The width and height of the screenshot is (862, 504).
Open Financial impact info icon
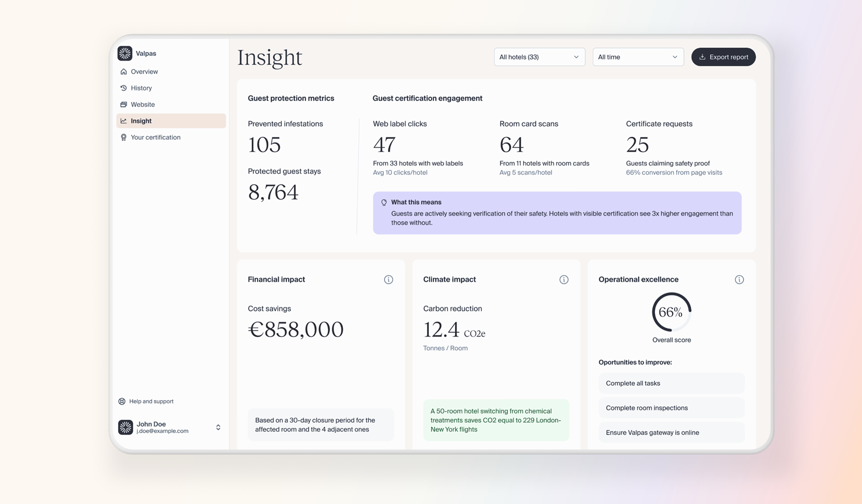388,280
